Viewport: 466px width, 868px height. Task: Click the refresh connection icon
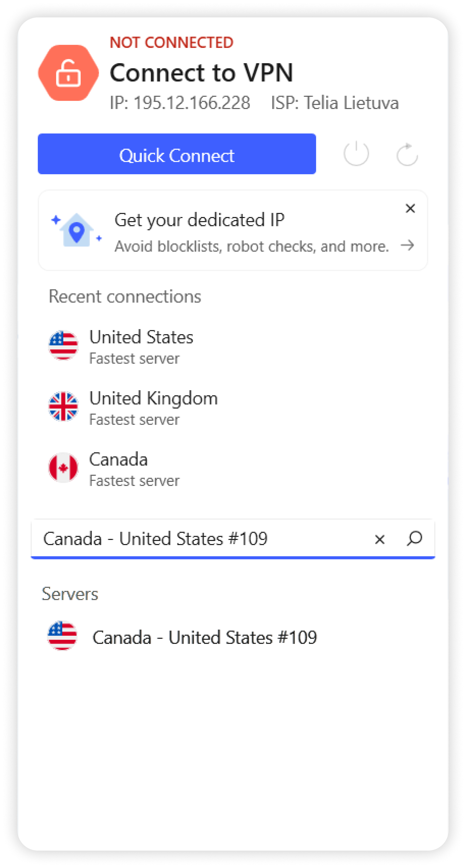(x=407, y=155)
